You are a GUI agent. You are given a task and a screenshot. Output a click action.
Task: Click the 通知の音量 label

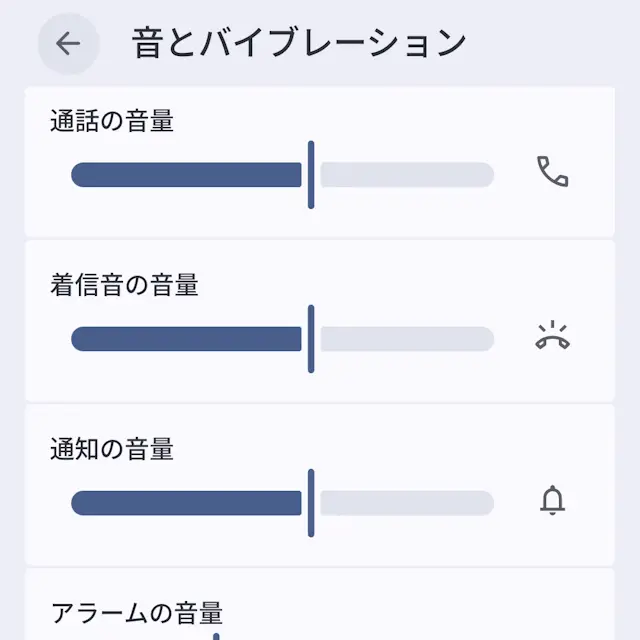112,449
